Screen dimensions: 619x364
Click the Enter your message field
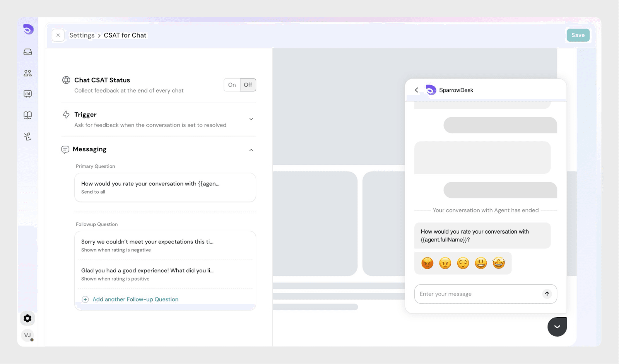[478, 294]
